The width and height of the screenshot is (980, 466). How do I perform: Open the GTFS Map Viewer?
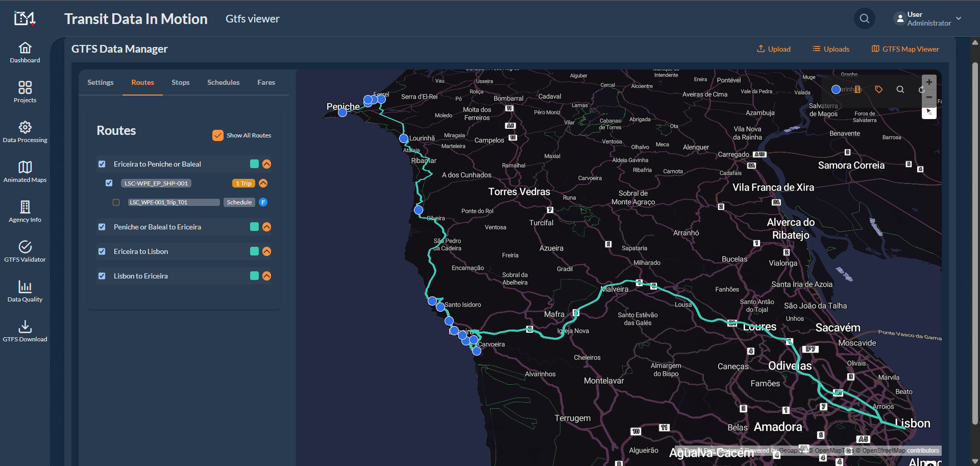pos(905,49)
